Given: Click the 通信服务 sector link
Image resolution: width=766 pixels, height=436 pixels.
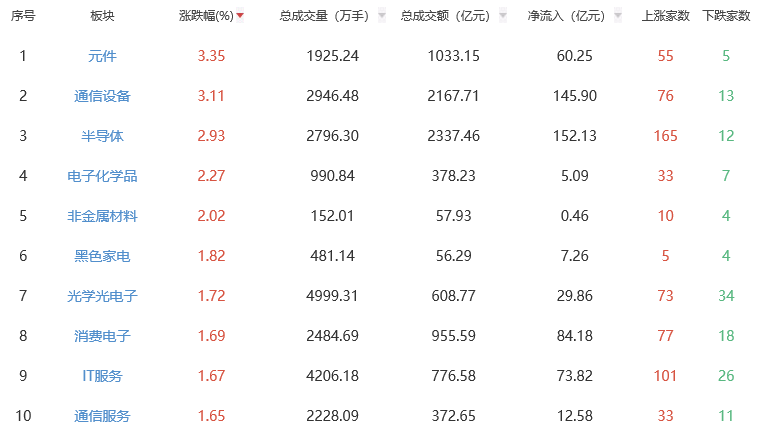Looking at the screenshot, I should (102, 416).
